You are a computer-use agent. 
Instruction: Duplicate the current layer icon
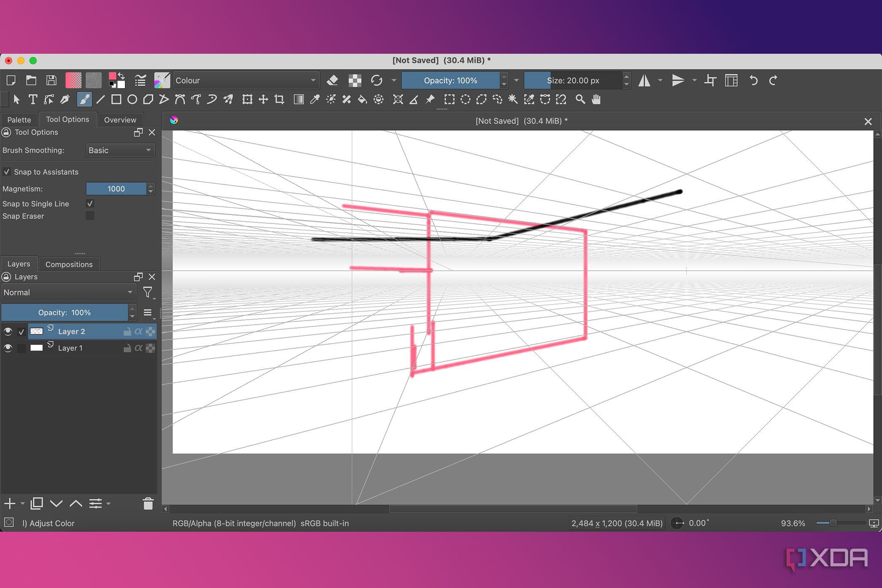[37, 503]
